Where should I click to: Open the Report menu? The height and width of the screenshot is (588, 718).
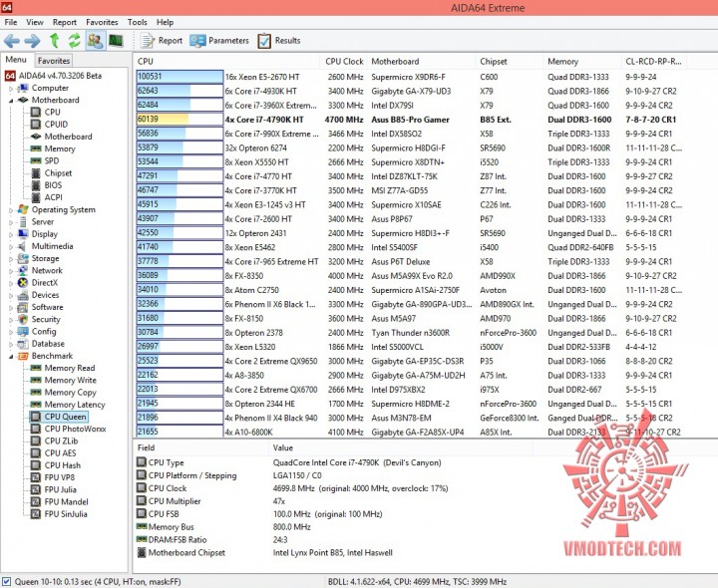[65, 22]
